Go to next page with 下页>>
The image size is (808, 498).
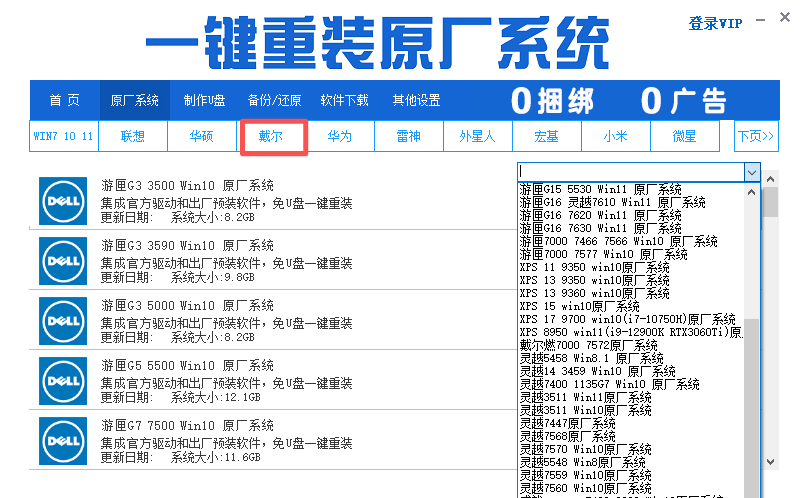tap(756, 136)
